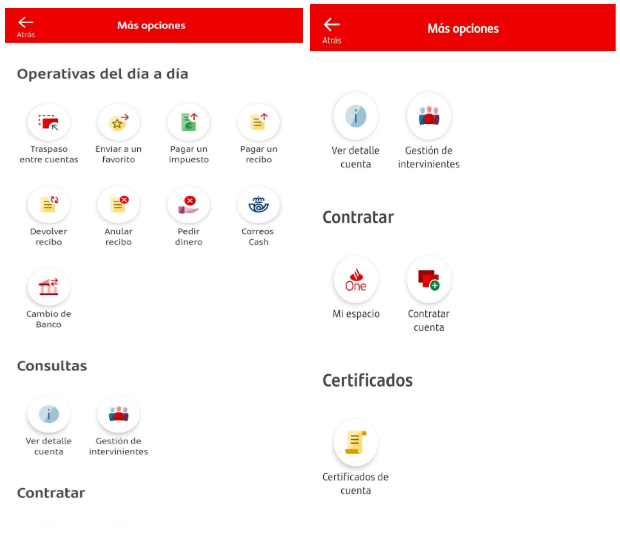Open Devolver recibo operation

tap(48, 206)
